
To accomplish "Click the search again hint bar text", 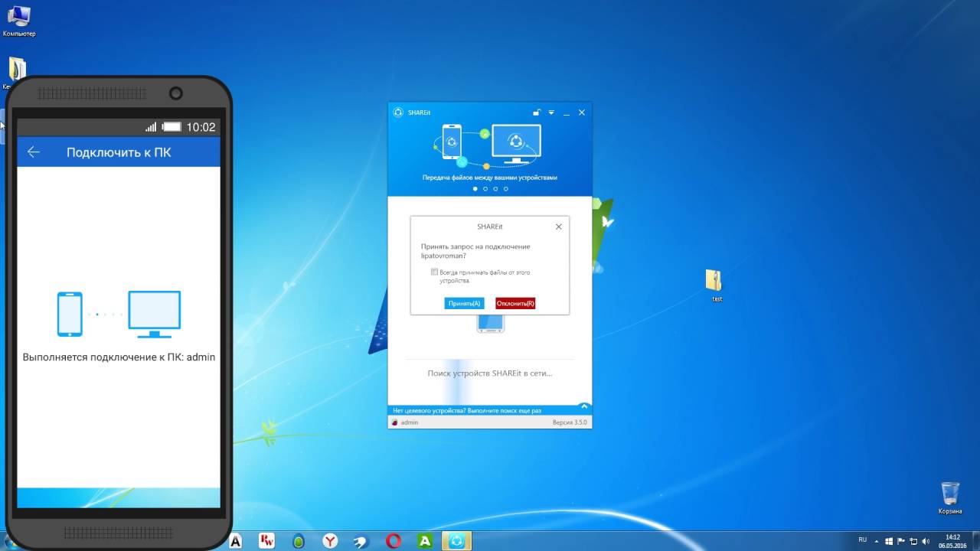I will coord(467,411).
